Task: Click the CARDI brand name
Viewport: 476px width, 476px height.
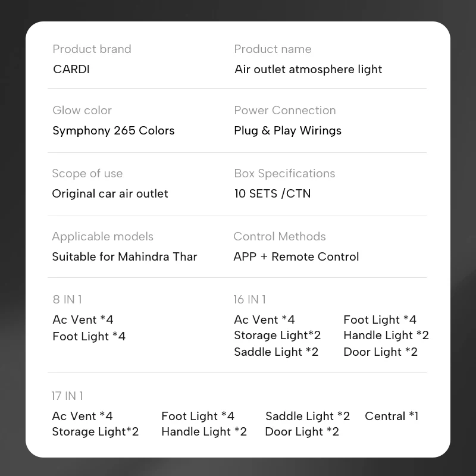Action: (x=71, y=69)
